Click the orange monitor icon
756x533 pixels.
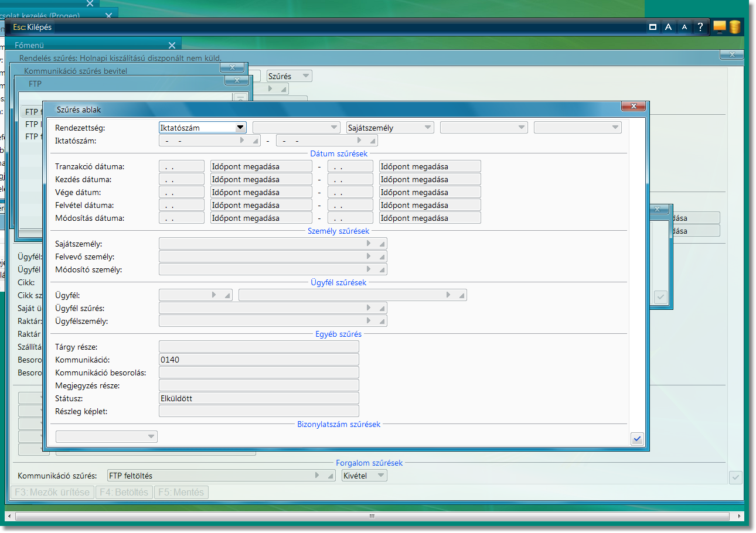pos(720,27)
